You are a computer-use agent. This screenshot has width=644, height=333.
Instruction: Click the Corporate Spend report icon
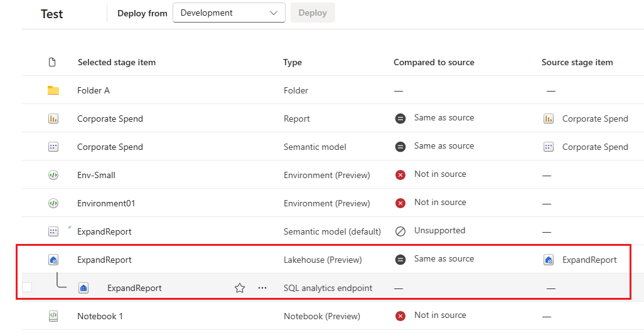pos(53,119)
